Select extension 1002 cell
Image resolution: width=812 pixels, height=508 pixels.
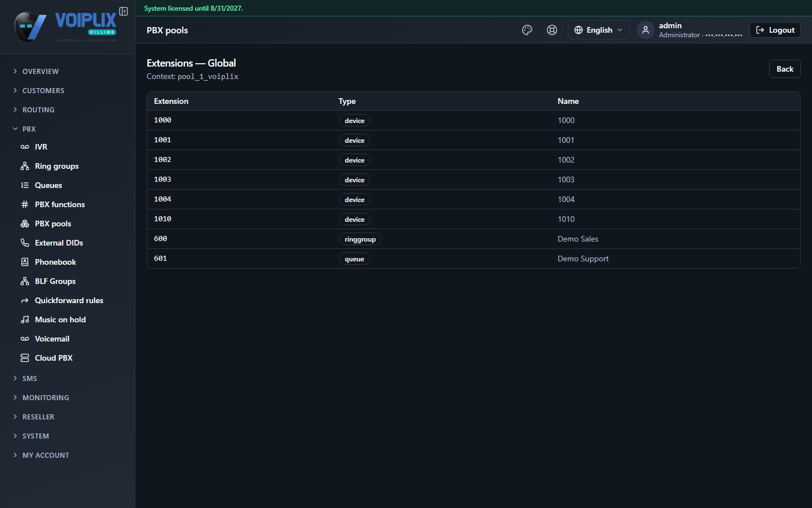(x=162, y=160)
